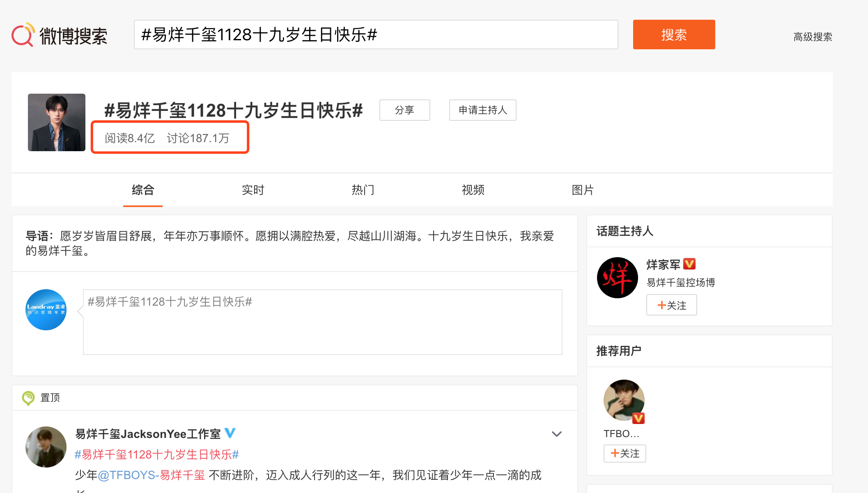Switch to the 实时 tab

253,190
